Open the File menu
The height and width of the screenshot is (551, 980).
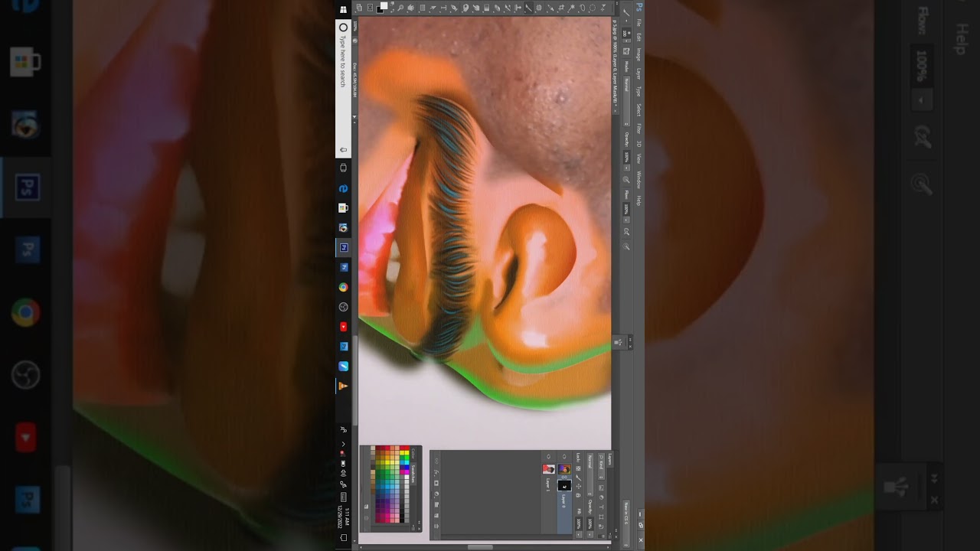(x=639, y=23)
